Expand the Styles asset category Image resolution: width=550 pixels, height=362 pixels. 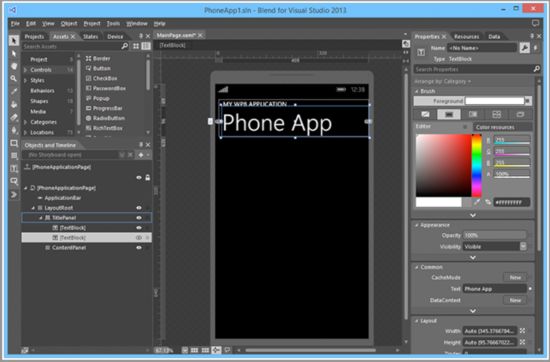point(25,80)
